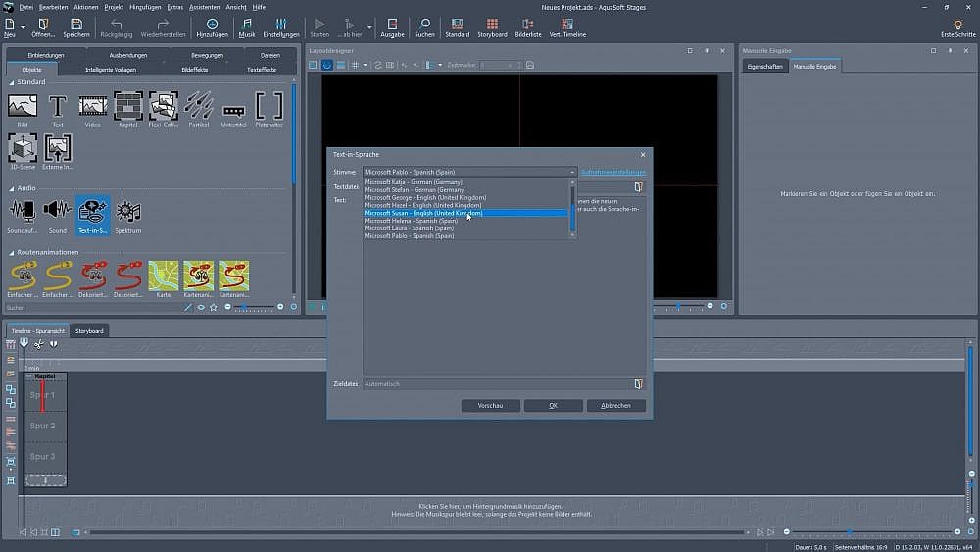Open the Assistenten menu
980x552 pixels.
pyautogui.click(x=204, y=6)
